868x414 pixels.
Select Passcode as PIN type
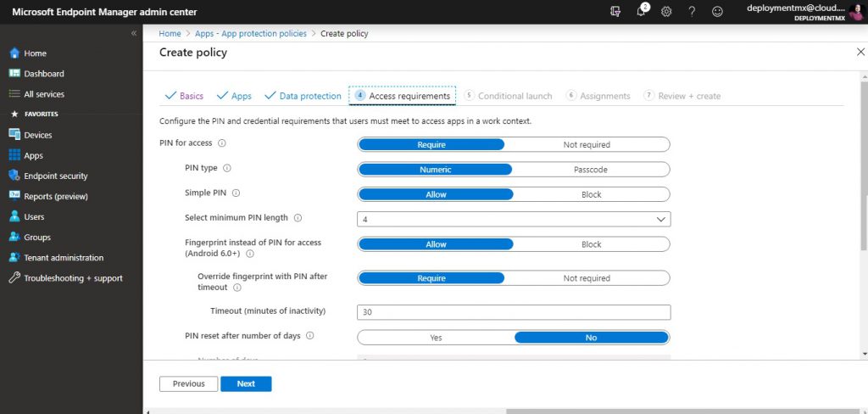pos(590,170)
